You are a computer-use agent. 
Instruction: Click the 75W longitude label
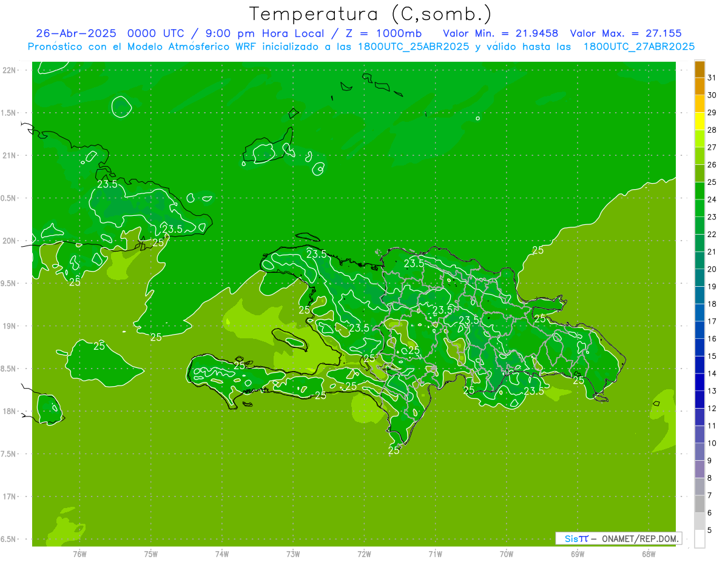click(x=151, y=554)
